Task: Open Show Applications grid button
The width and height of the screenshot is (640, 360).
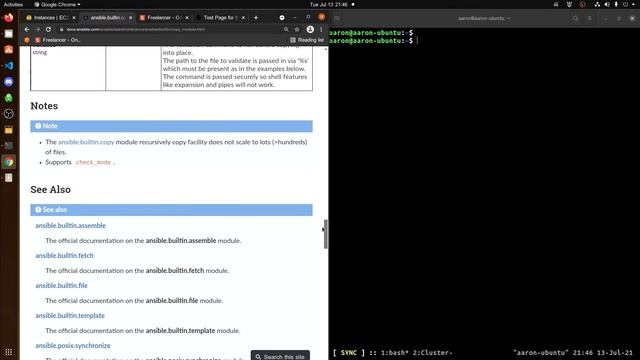Action: pos(9,352)
